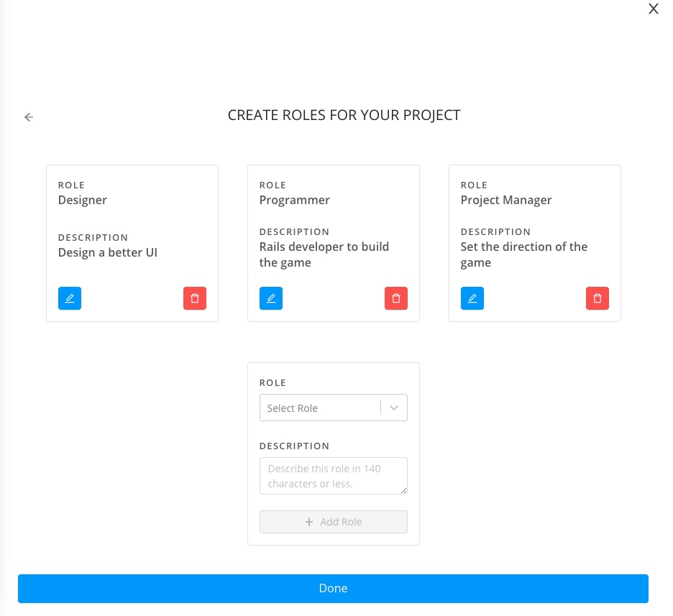Delete the Designer role

195,298
